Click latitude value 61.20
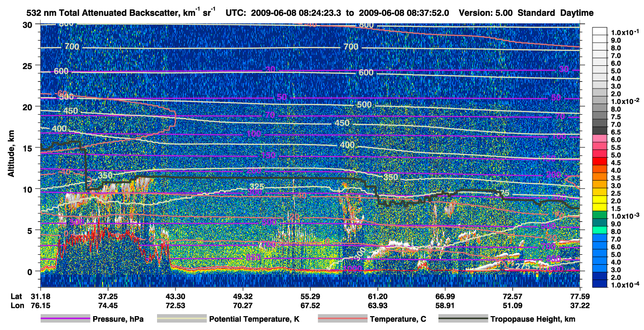The image size is (644, 330). (x=377, y=296)
